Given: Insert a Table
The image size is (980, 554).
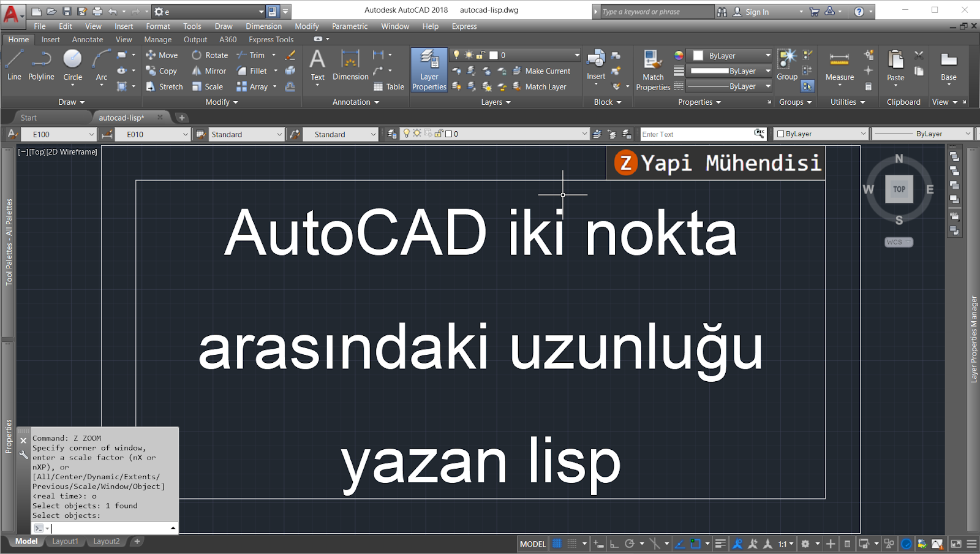Looking at the screenshot, I should coord(389,87).
